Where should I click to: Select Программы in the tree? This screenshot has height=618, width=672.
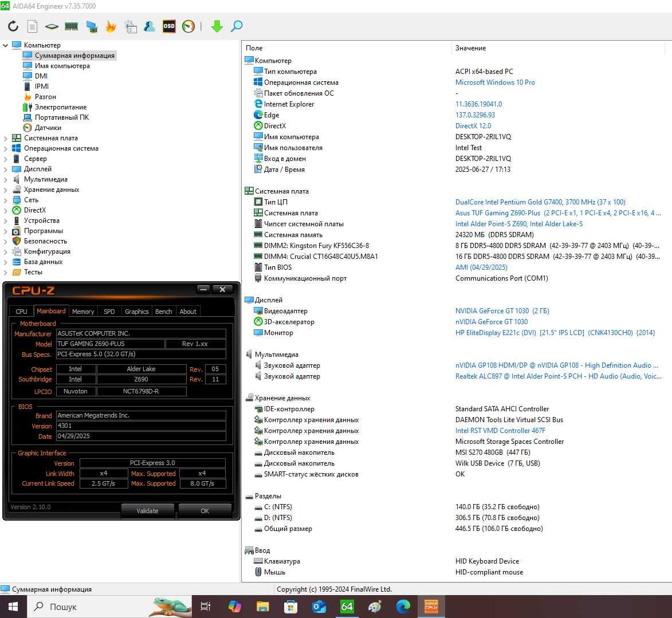44,231
